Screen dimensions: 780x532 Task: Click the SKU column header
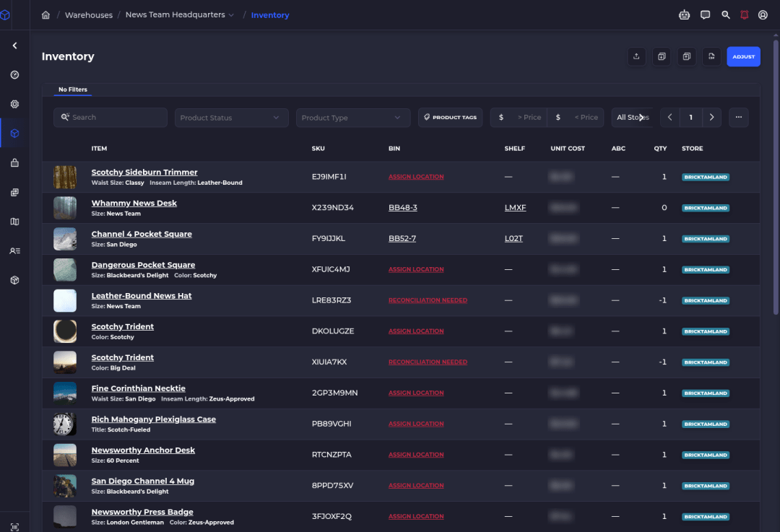318,148
